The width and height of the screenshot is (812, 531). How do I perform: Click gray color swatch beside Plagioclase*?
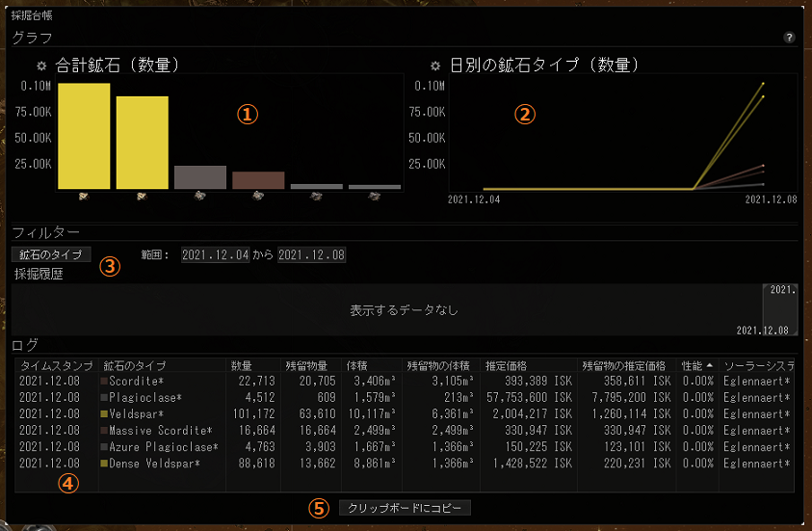point(104,397)
